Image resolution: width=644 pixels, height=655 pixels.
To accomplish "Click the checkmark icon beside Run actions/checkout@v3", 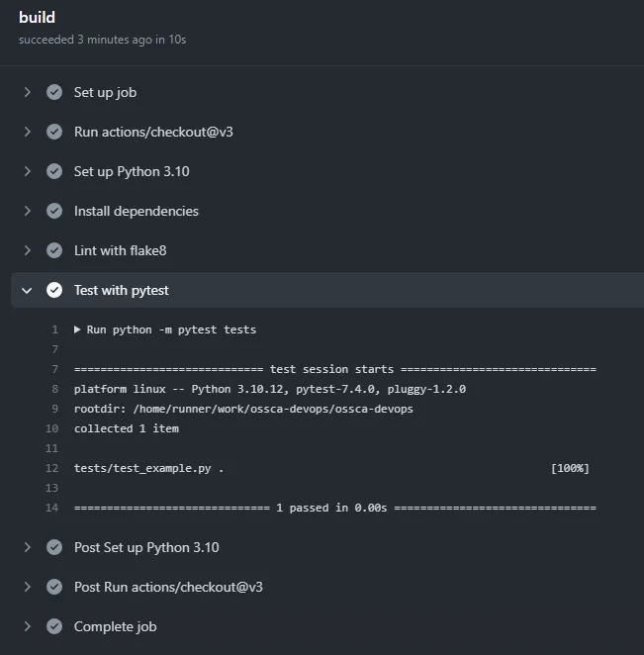I will click(x=54, y=132).
